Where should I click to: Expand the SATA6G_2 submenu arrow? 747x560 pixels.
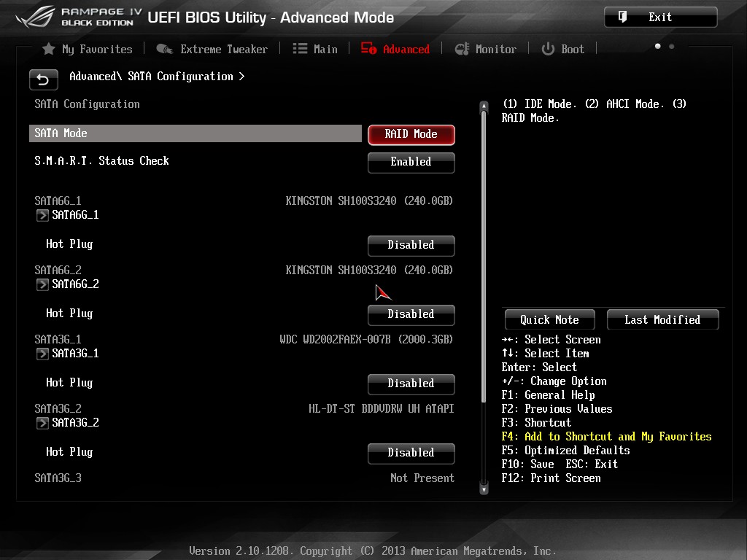(42, 284)
